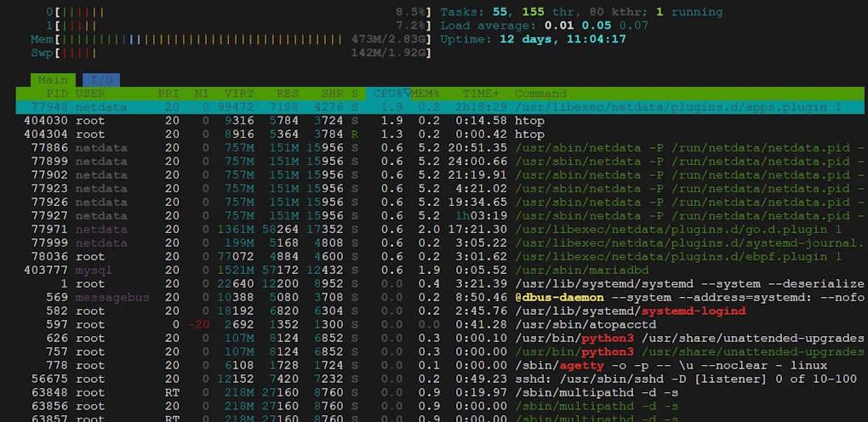Click the Command column header

(x=540, y=94)
